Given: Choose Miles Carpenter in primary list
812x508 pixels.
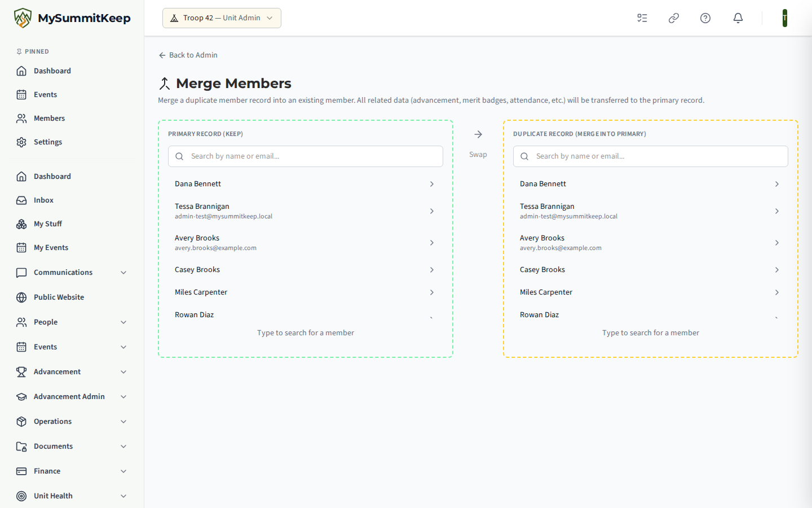Looking at the screenshot, I should click(x=306, y=292).
